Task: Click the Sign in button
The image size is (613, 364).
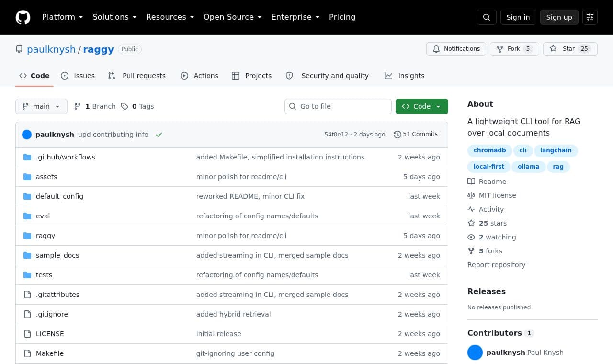Action: pyautogui.click(x=518, y=17)
